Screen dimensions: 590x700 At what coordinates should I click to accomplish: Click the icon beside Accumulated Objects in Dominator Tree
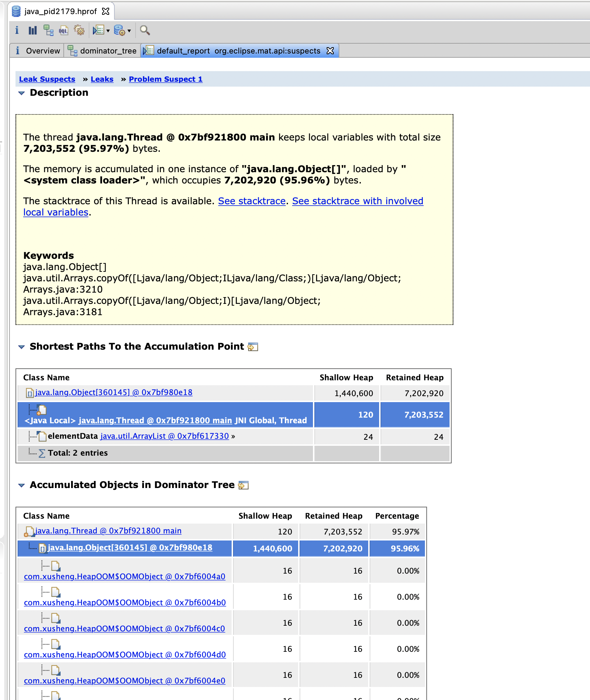(x=243, y=485)
